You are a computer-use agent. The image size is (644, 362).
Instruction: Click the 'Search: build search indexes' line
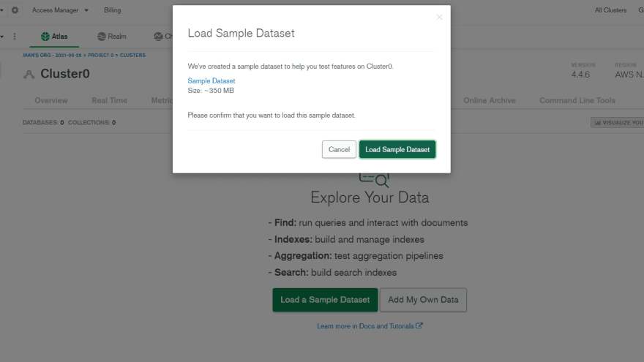click(332, 273)
